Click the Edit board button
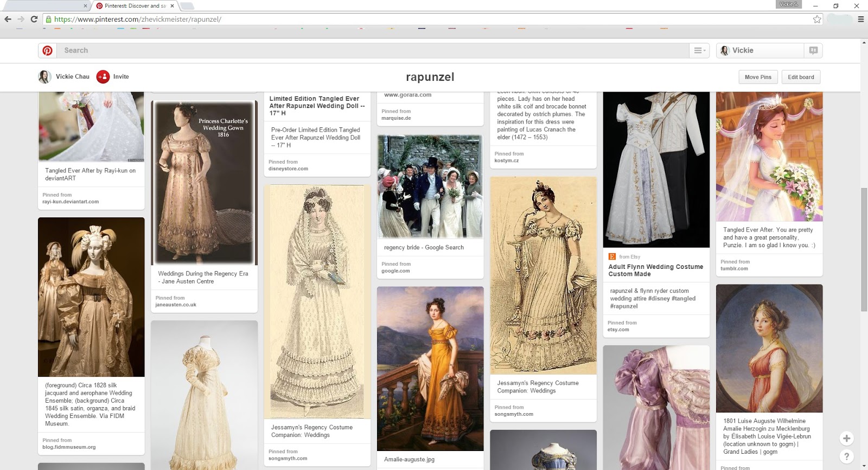The width and height of the screenshot is (868, 470). coord(801,77)
